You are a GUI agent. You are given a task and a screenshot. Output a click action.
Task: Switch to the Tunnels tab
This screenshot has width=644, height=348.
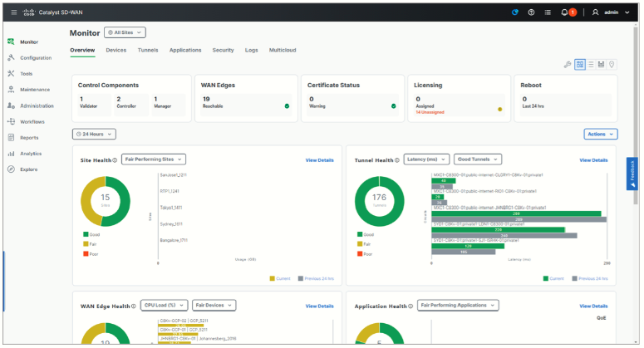[x=148, y=50]
